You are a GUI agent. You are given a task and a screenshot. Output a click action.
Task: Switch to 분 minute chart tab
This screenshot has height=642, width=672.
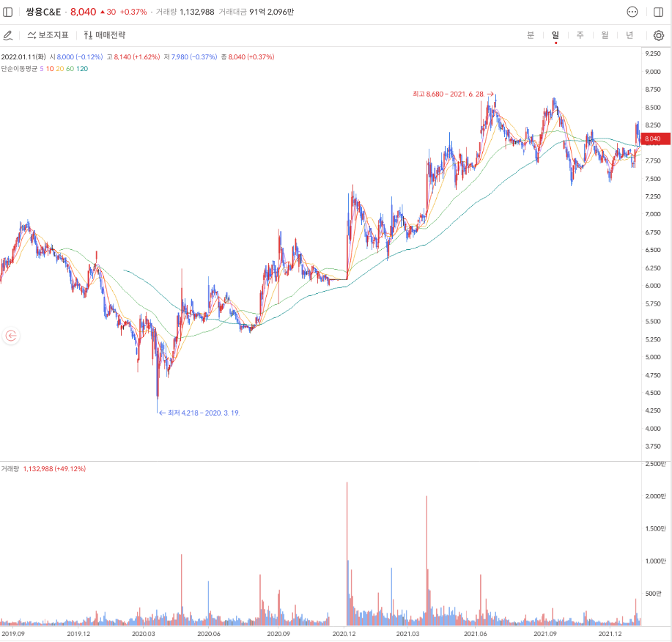point(531,35)
